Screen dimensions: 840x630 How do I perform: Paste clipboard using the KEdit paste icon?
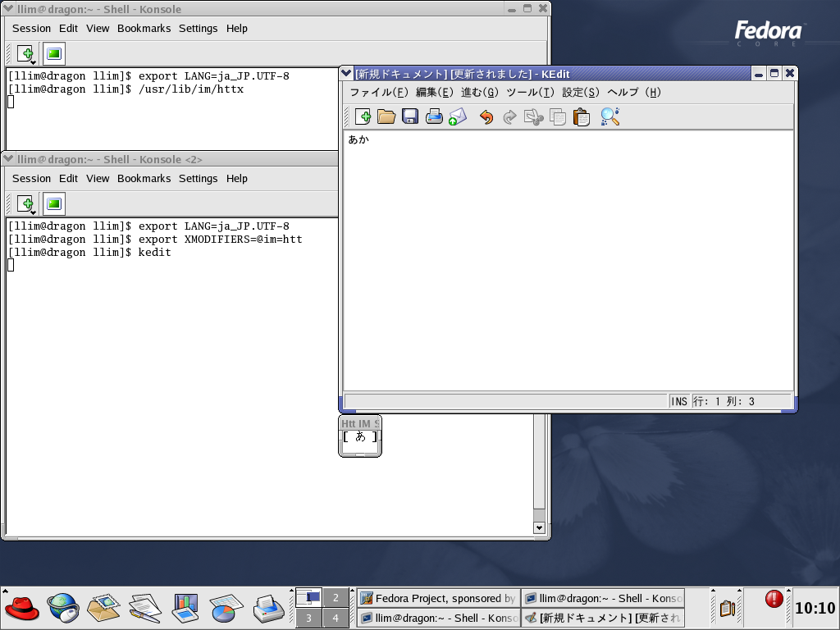coord(581,116)
